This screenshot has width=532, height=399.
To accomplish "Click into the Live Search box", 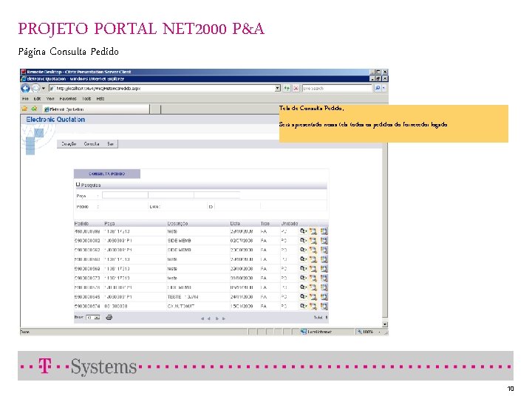I will coord(338,88).
